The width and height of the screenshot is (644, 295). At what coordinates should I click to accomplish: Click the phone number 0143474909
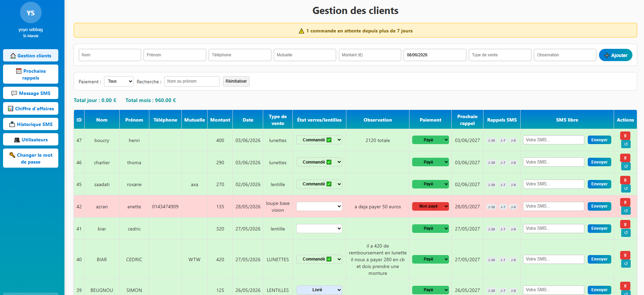[165, 207]
